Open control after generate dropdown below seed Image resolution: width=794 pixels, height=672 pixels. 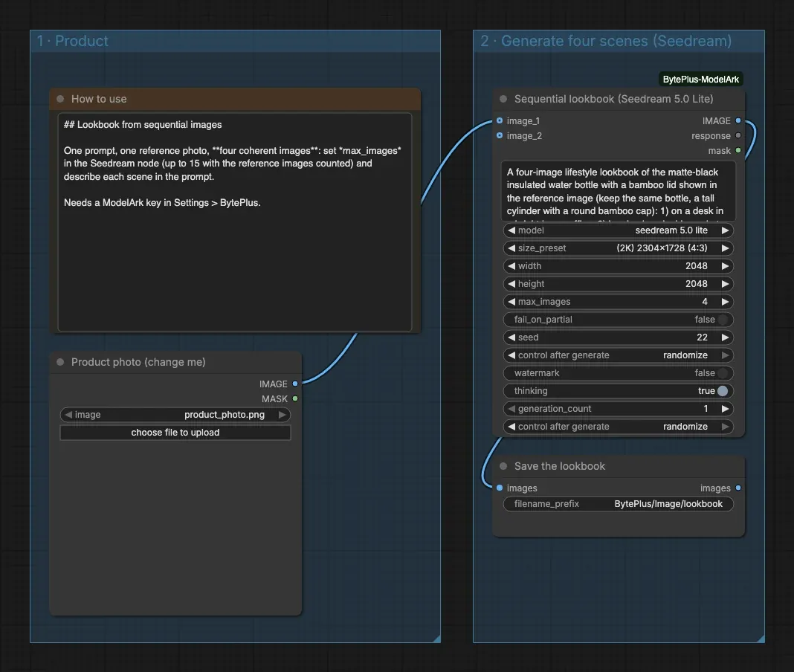(619, 355)
